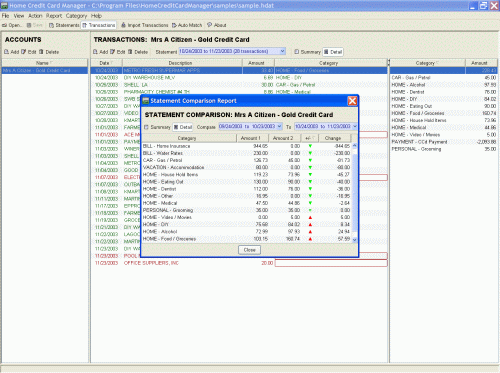This screenshot has height=373, width=500.
Task: Toggle Summary view in the comparison dialog
Action: tap(157, 127)
